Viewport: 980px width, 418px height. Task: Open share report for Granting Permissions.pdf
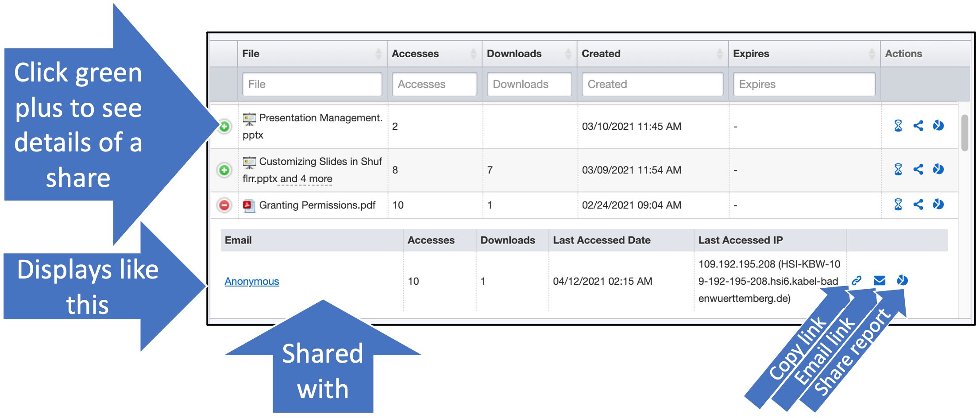tap(938, 204)
